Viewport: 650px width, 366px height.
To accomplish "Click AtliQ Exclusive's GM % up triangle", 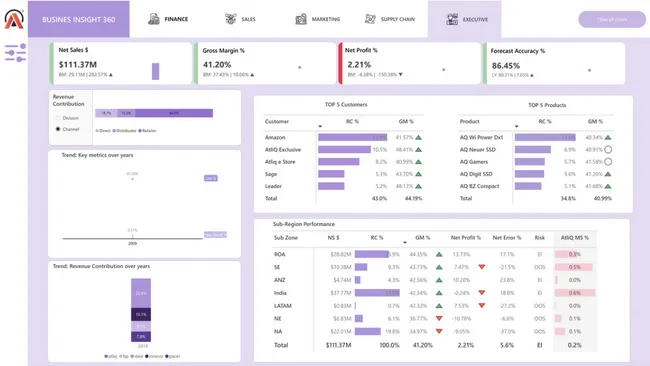I will [x=419, y=150].
